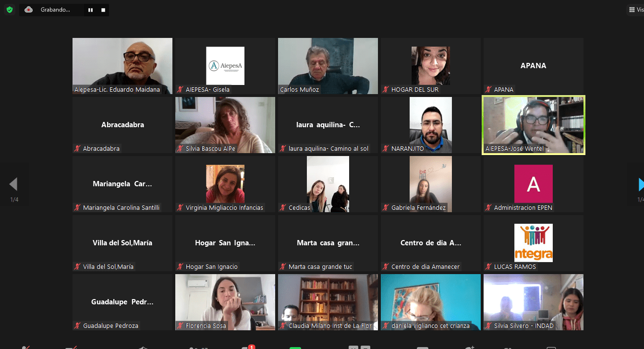Click the green encryption shield icon
644x349 pixels.
9,10
